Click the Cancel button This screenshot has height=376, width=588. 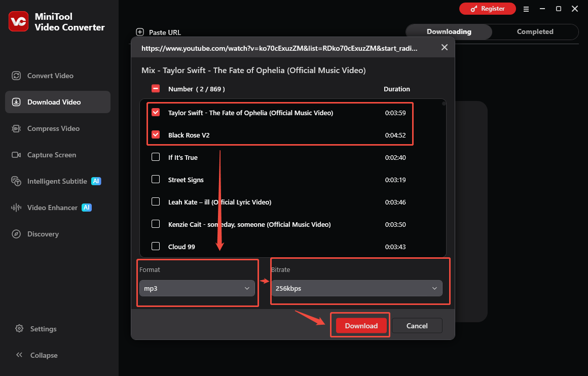tap(417, 326)
